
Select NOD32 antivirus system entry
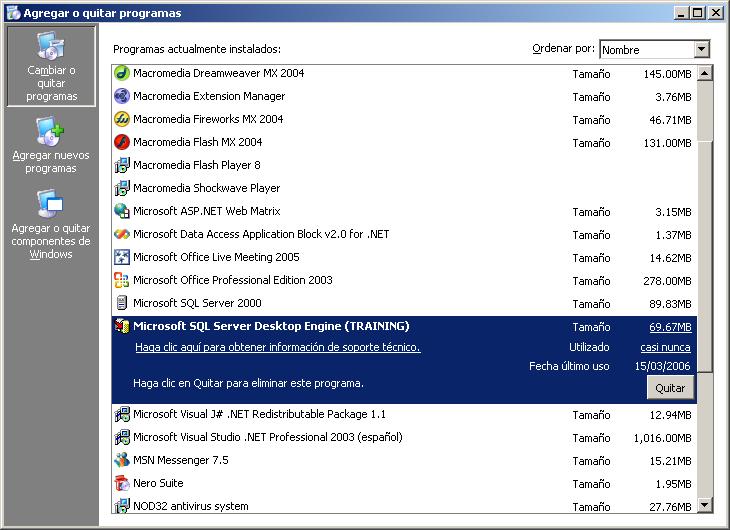404,505
